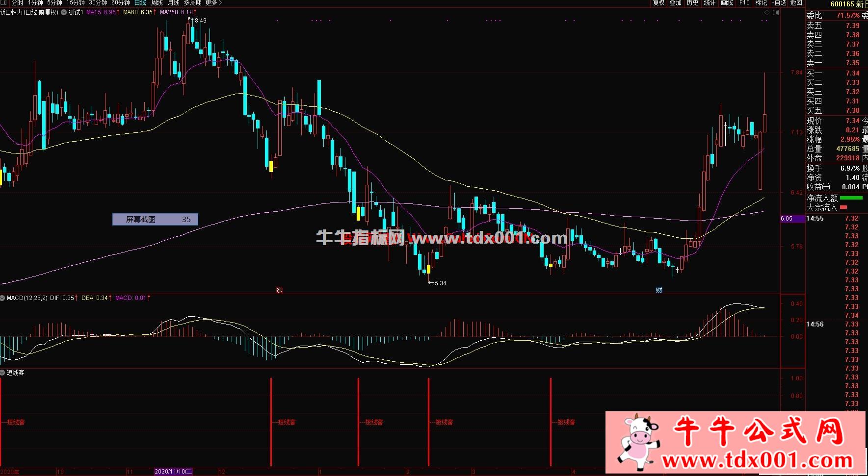Click the 600165 stock code header
The height and width of the screenshot is (476, 868).
(x=842, y=4)
